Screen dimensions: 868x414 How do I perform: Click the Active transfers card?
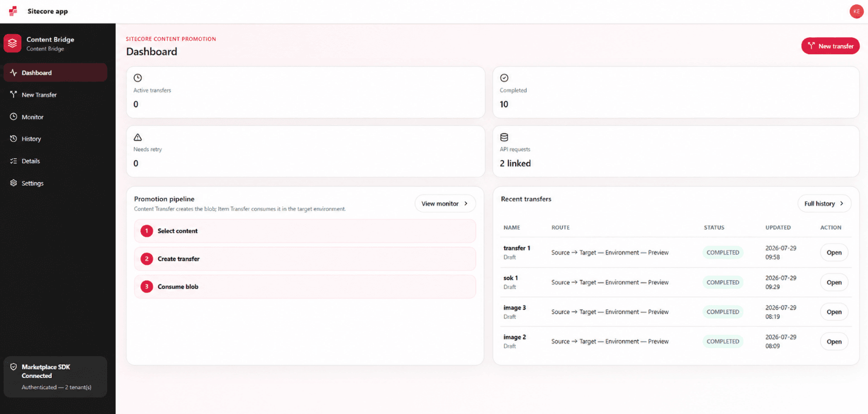305,92
